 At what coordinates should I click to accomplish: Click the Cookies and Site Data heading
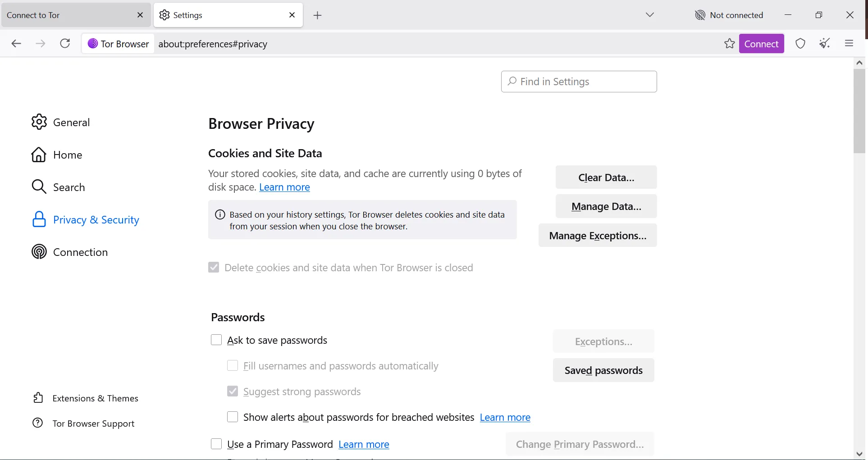tap(265, 153)
